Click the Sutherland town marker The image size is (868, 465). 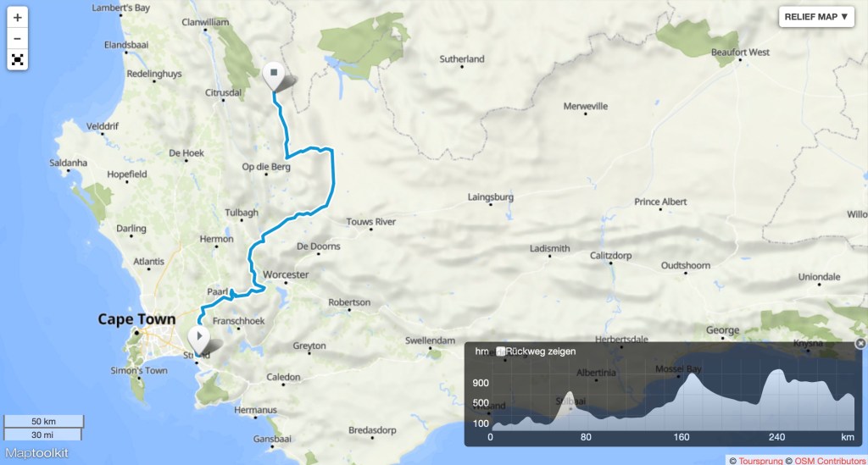tap(462, 66)
